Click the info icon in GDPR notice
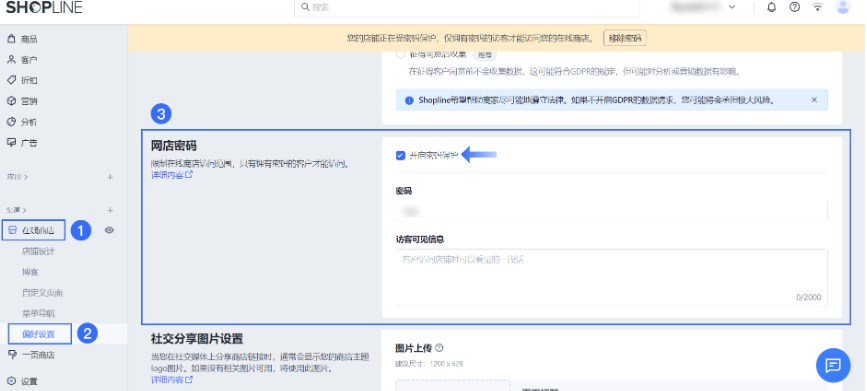The height and width of the screenshot is (391, 867). click(x=409, y=101)
